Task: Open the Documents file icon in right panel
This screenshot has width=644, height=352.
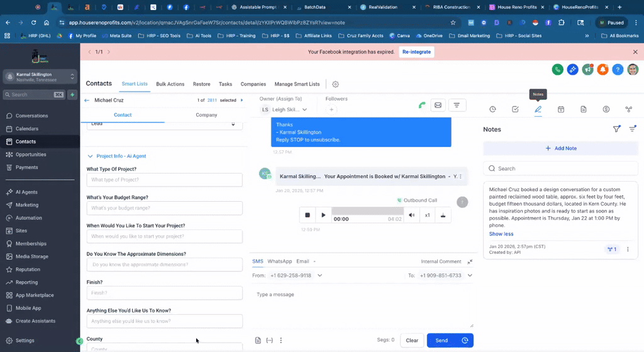Action: coord(583,109)
